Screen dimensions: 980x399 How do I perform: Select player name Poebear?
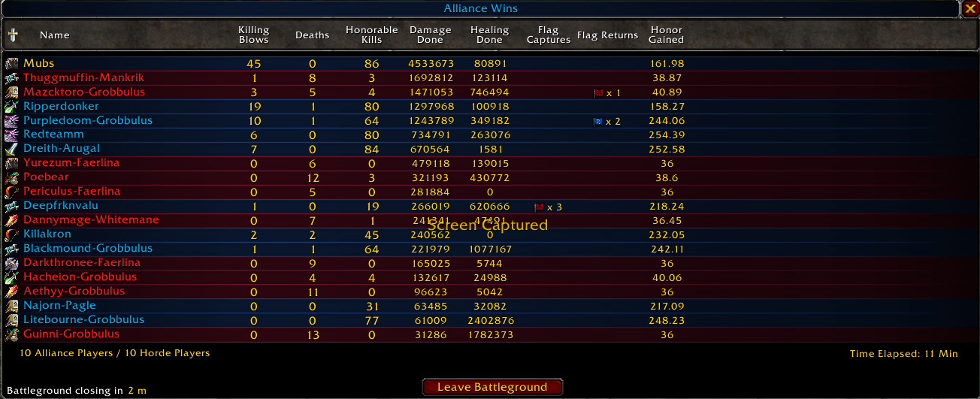tap(46, 178)
